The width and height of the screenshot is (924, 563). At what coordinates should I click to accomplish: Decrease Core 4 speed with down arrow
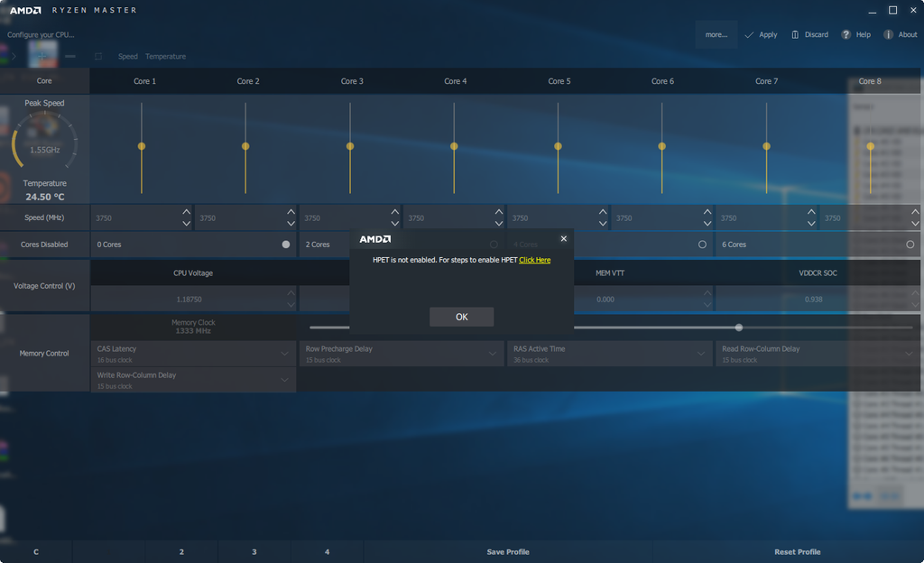point(498,224)
